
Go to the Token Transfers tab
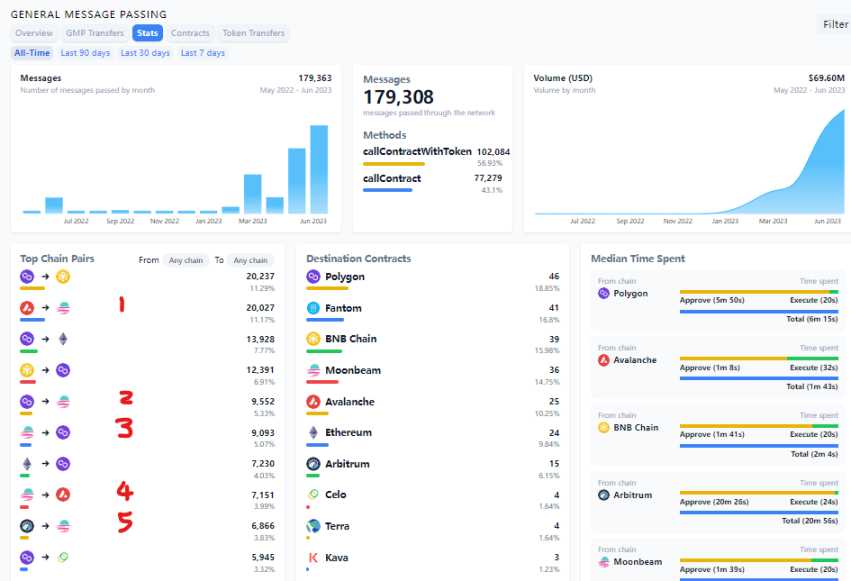[x=253, y=33]
